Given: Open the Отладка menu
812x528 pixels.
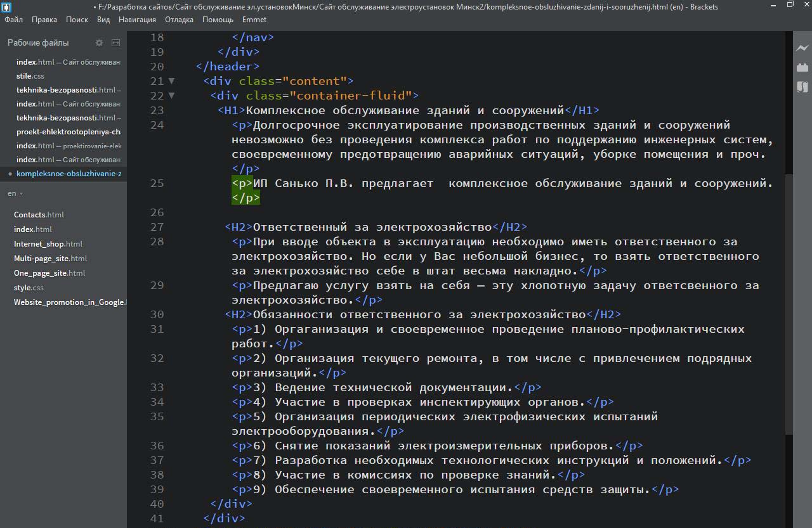Looking at the screenshot, I should click(179, 20).
